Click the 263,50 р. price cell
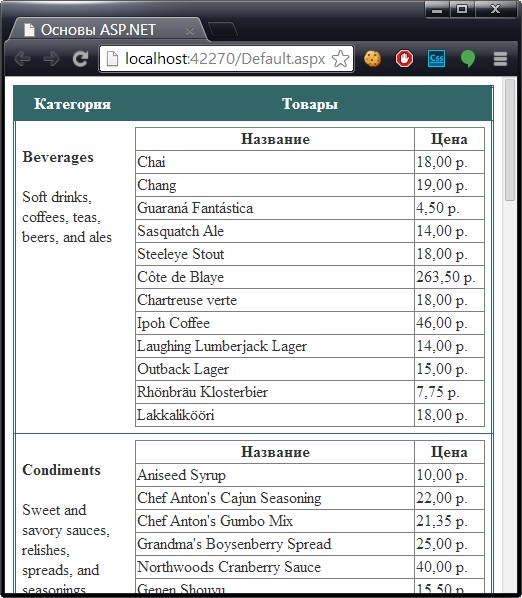Viewport: 522px width, 598px height. (450, 277)
